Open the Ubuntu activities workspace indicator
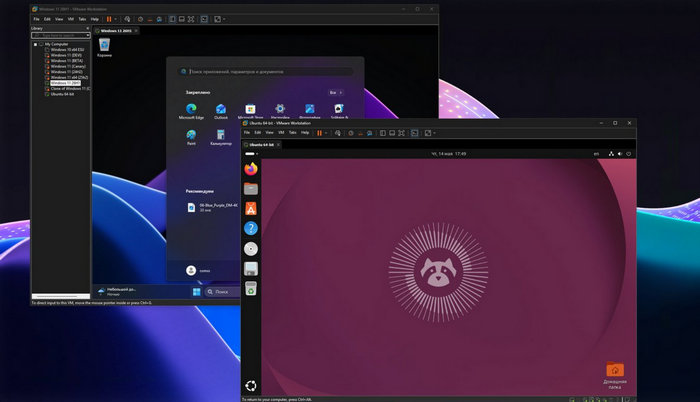Viewport: 700px width, 402px height. (250, 154)
